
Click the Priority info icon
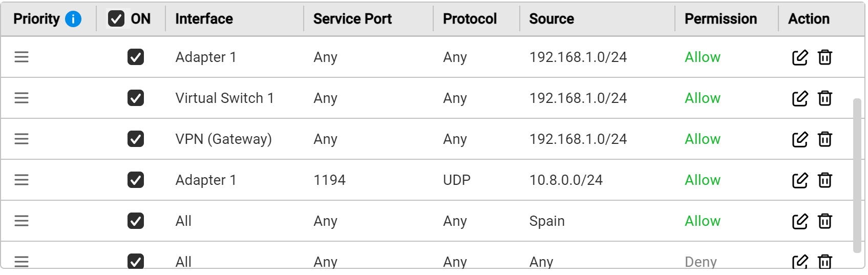pos(73,19)
